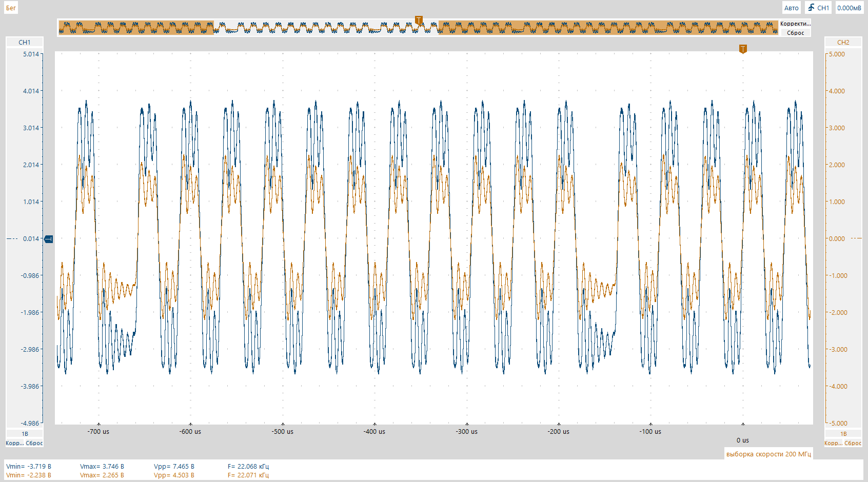Image resolution: width=868 pixels, height=482 pixels.
Task: Click the Vpp= 7.465 В measurement
Action: tap(174, 466)
